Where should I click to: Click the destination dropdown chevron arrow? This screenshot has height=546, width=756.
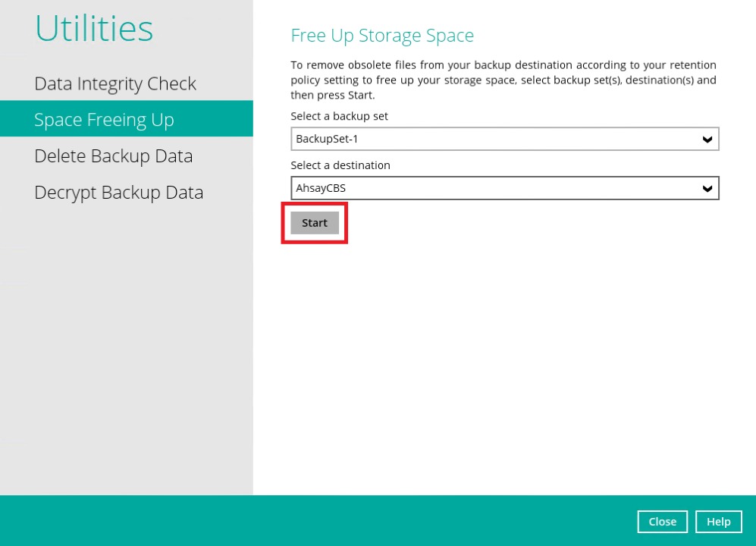coord(707,189)
